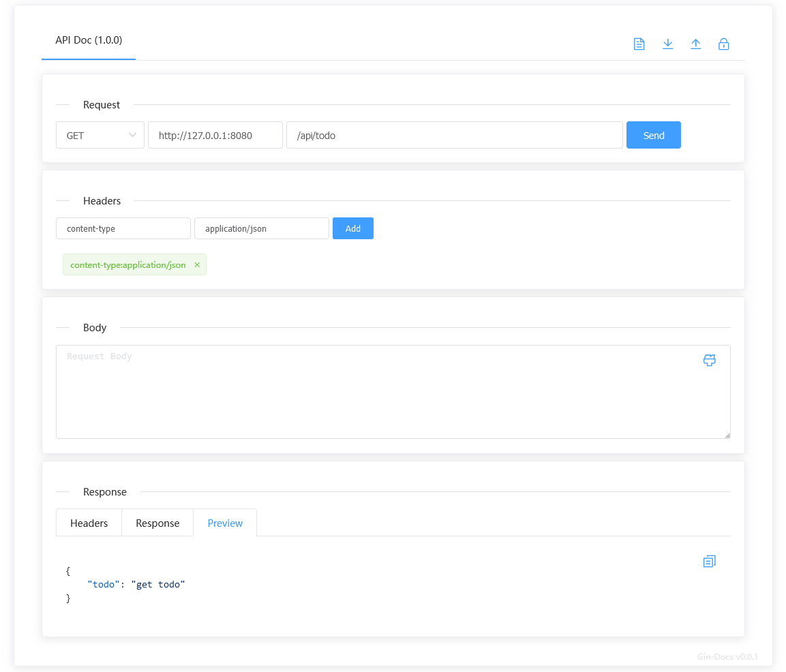Click the Request section heading
This screenshot has height=672, width=786.
click(x=102, y=105)
